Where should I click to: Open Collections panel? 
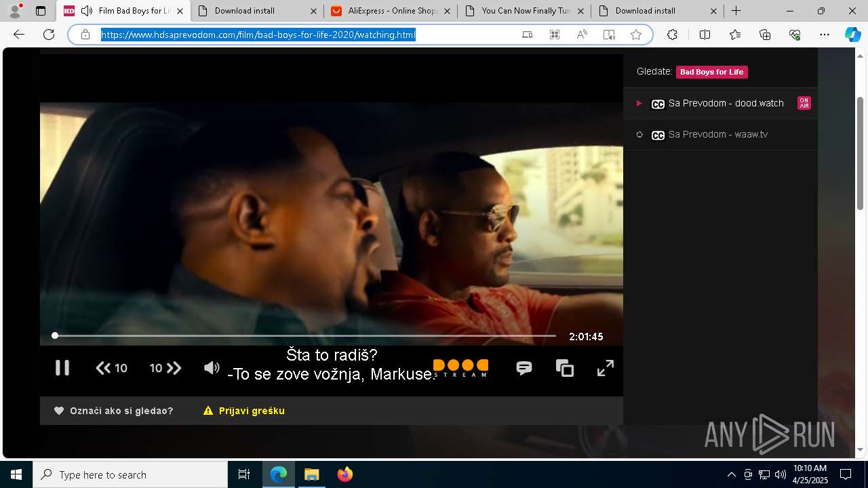(765, 35)
